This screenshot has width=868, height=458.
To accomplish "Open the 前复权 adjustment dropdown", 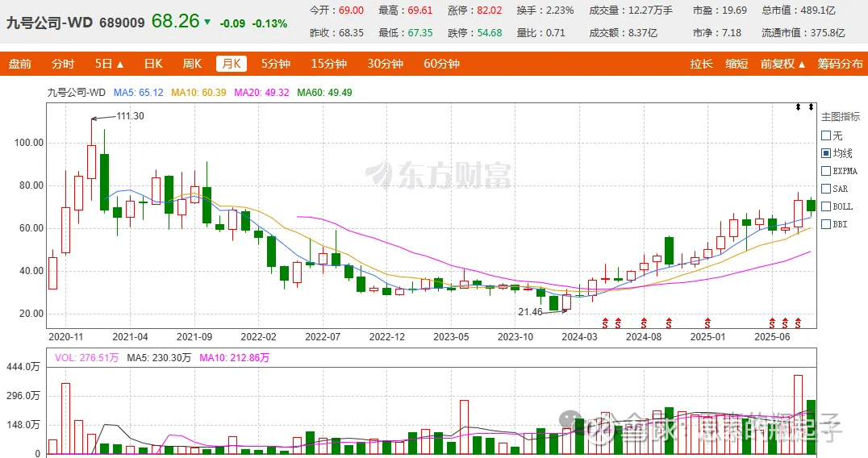I will point(782,64).
